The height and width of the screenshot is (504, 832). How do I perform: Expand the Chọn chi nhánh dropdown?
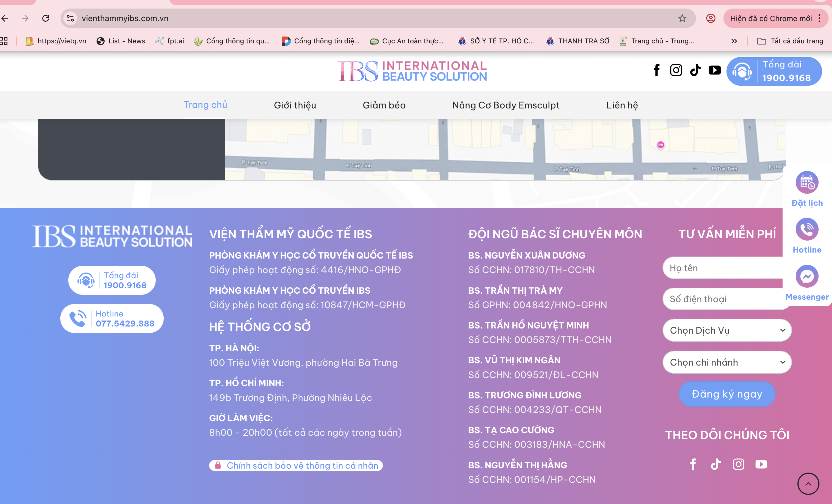click(x=727, y=362)
